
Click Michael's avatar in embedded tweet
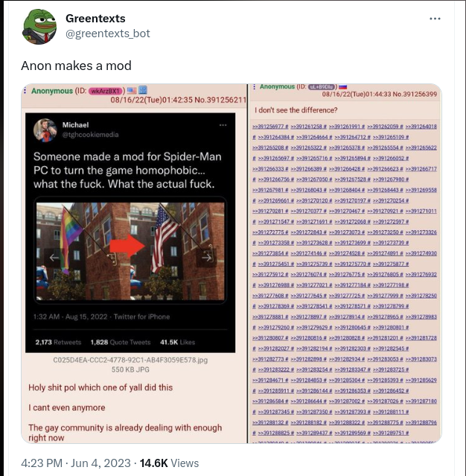point(45,130)
